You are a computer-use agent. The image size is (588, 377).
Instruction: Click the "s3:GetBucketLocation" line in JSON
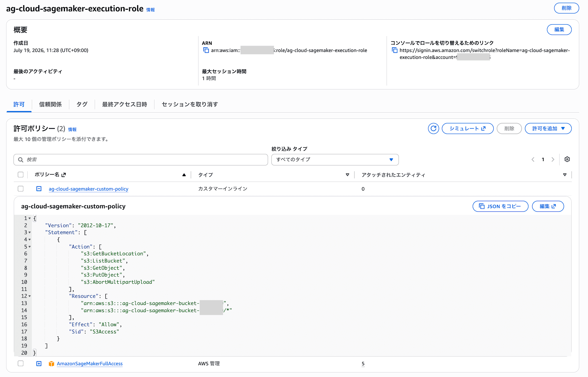click(x=115, y=254)
